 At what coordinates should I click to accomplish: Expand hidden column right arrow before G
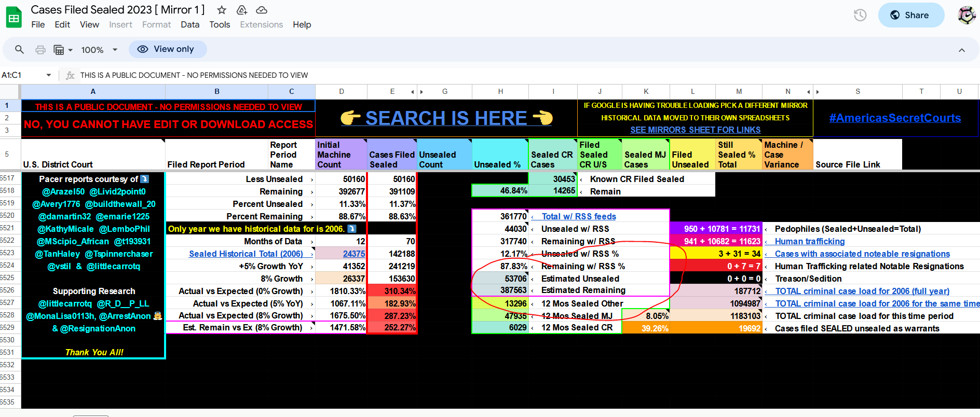click(421, 92)
